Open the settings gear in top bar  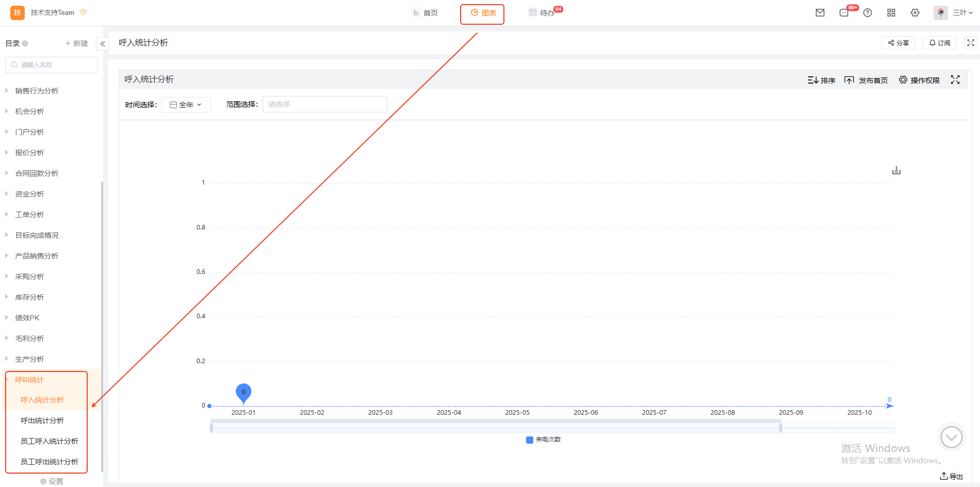click(x=915, y=13)
